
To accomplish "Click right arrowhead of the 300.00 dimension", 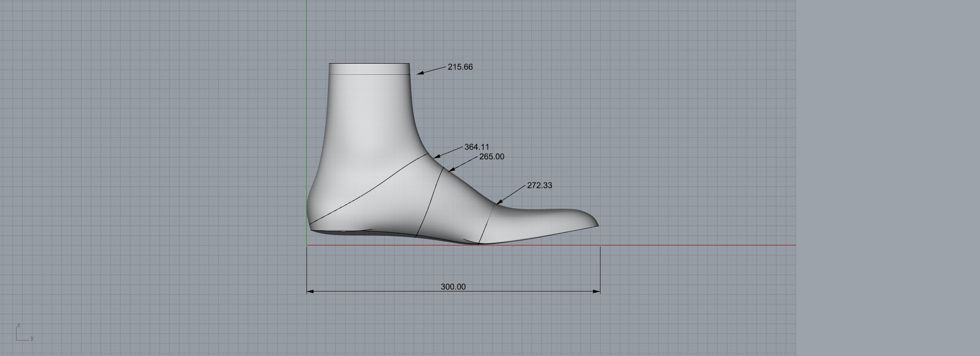I will [597, 291].
